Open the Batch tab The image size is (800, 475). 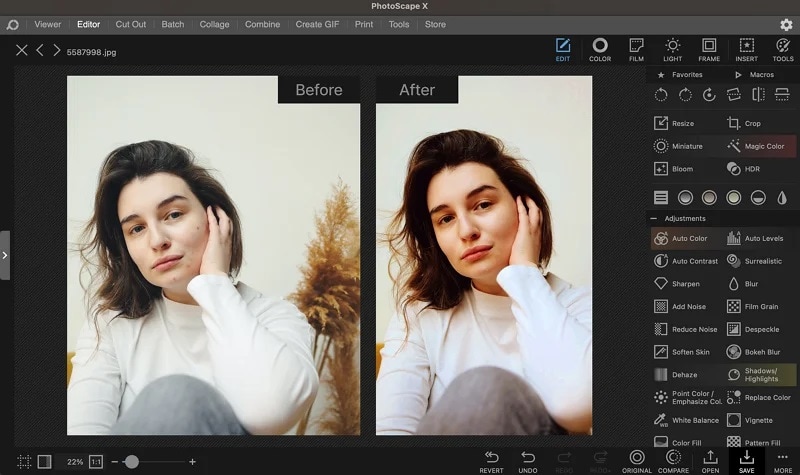(x=172, y=24)
